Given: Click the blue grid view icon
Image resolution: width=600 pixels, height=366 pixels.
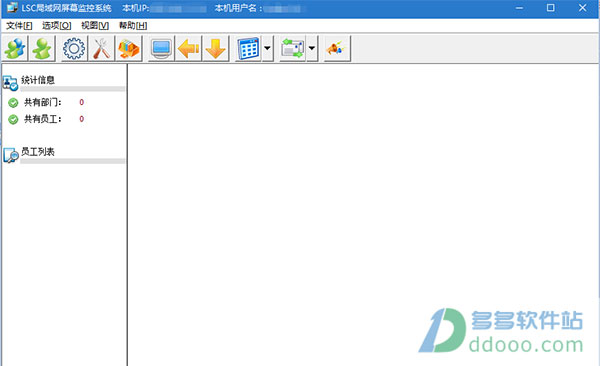Looking at the screenshot, I should 248,49.
